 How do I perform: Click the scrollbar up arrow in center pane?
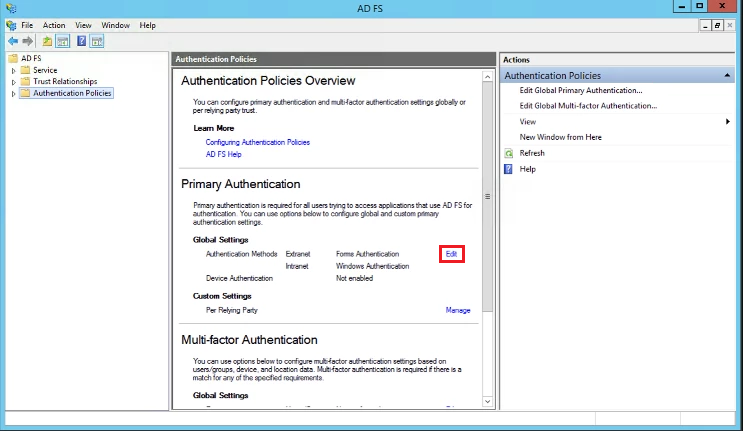pos(487,77)
